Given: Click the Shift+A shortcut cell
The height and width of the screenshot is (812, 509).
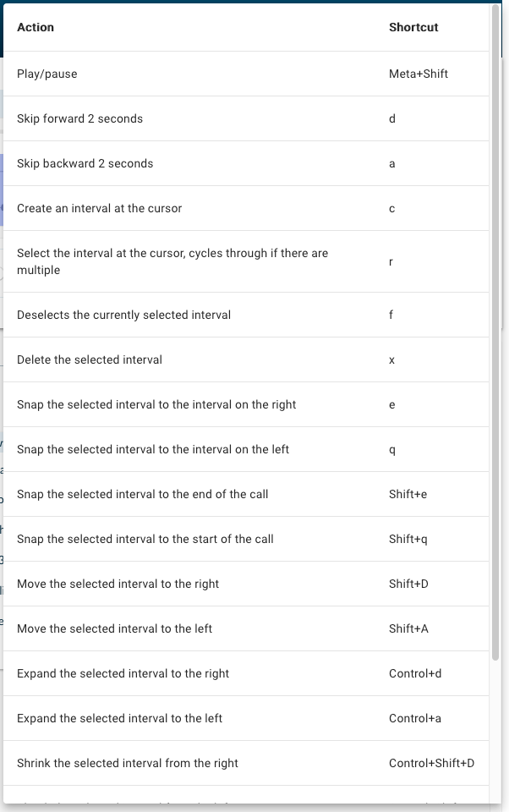Looking at the screenshot, I should [x=408, y=628].
